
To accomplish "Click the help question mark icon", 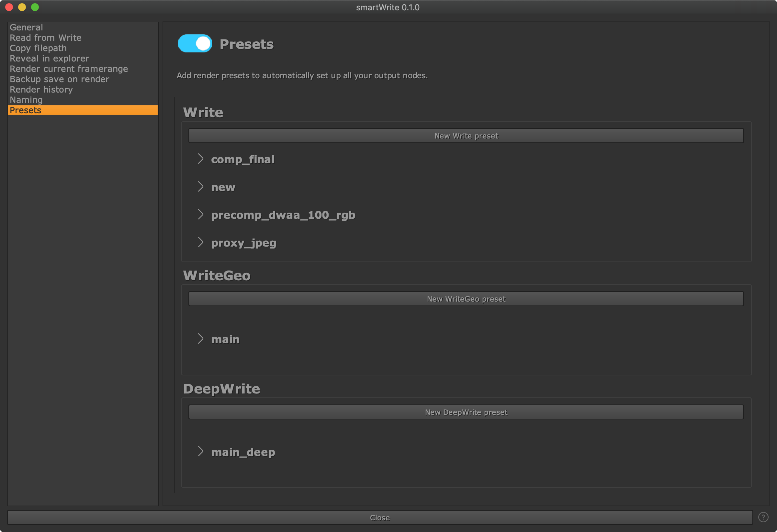I will (763, 517).
